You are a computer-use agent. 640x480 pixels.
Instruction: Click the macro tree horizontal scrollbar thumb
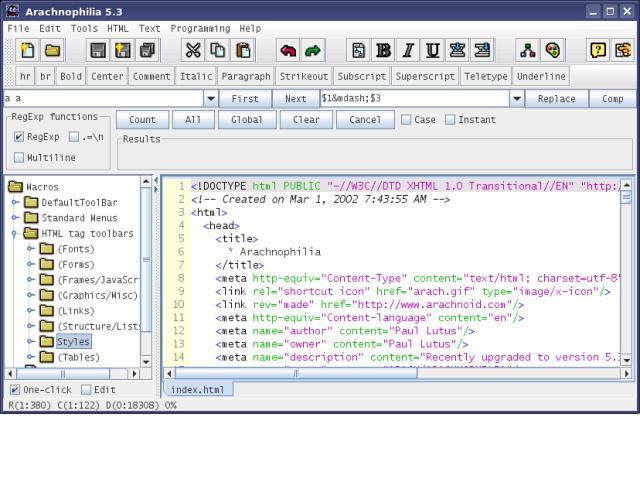pyautogui.click(x=63, y=373)
